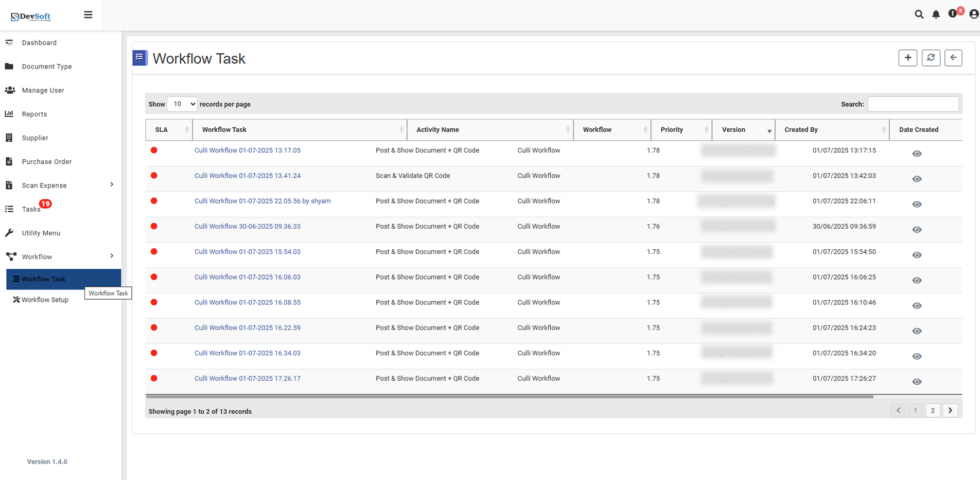The height and width of the screenshot is (480, 980).
Task: Refresh the workflow task list
Action: 931,58
